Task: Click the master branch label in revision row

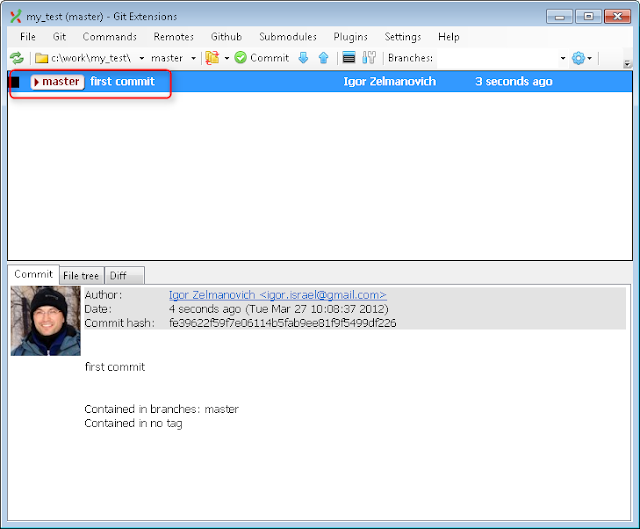Action: pos(58,82)
